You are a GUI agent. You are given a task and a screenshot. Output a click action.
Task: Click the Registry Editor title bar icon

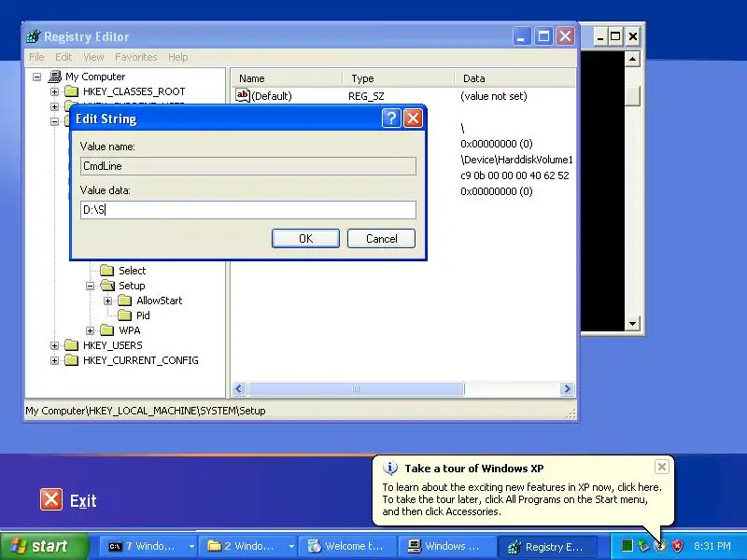pyautogui.click(x=34, y=36)
